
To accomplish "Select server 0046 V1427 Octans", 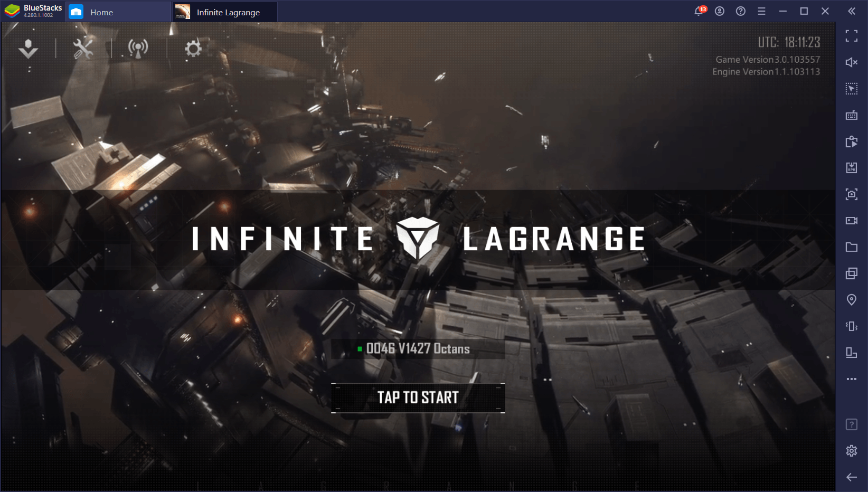I will 418,348.
